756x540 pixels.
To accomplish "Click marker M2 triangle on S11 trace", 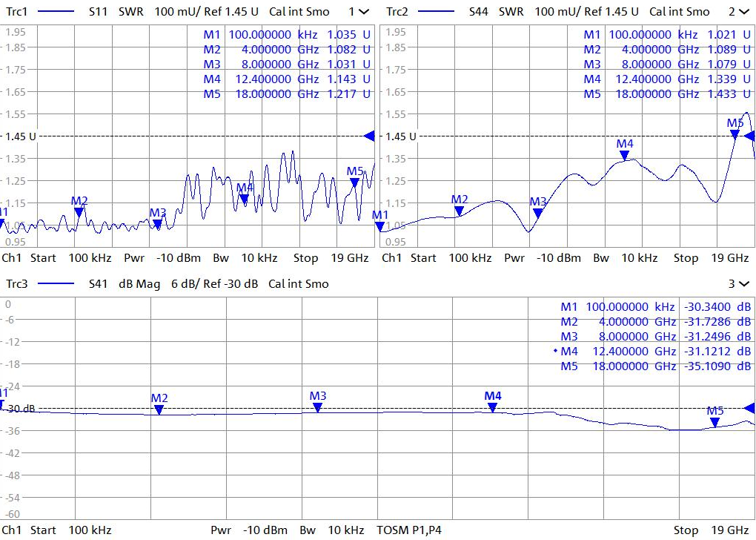I will click(x=79, y=211).
